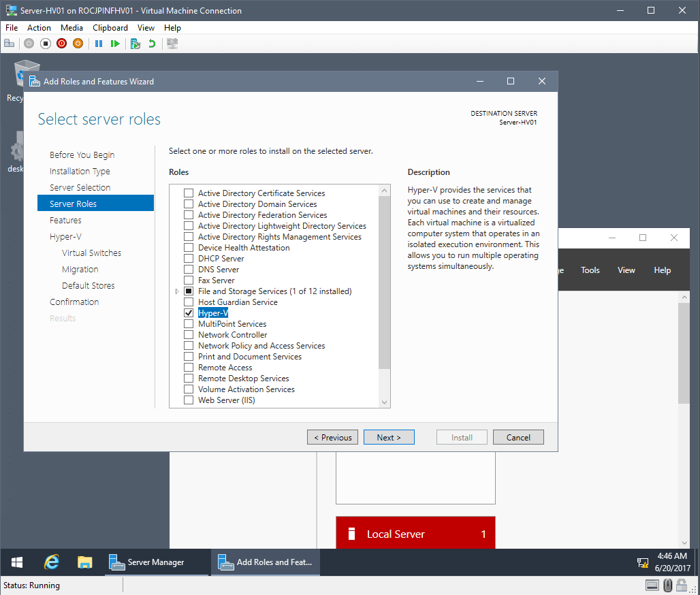700x595 pixels.
Task: Click the wizard title bar icon
Action: (x=34, y=81)
